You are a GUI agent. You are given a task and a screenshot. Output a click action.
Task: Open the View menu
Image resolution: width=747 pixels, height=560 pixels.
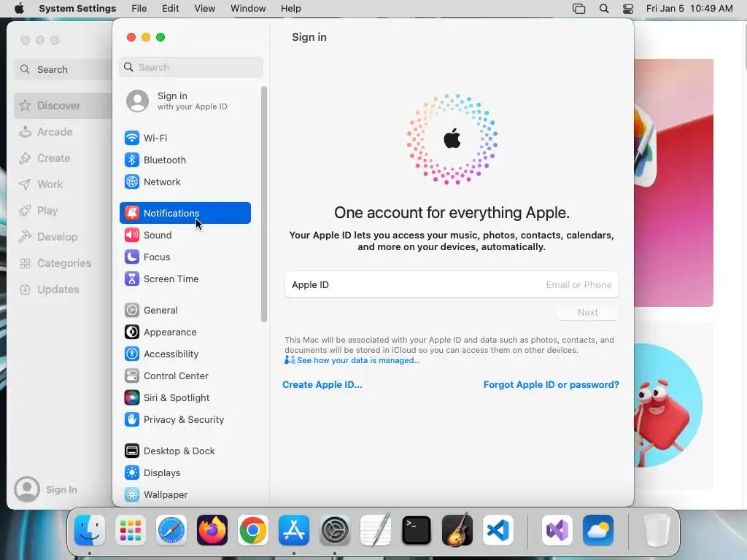[204, 9]
